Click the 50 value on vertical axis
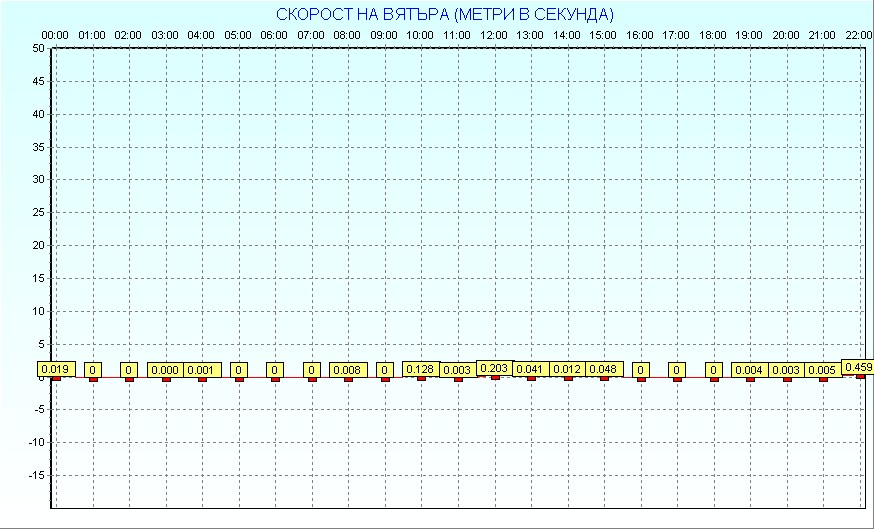Image resolution: width=874 pixels, height=529 pixels. click(x=37, y=48)
